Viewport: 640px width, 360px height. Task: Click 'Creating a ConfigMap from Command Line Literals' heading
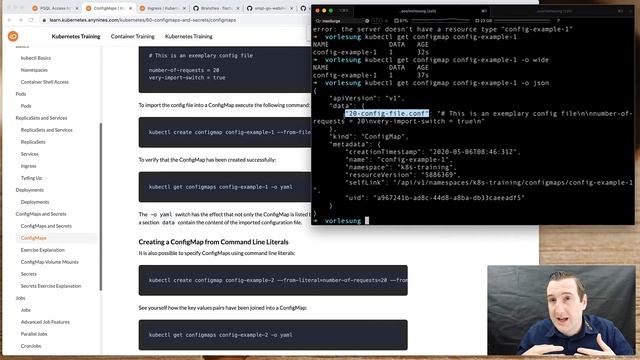click(213, 242)
